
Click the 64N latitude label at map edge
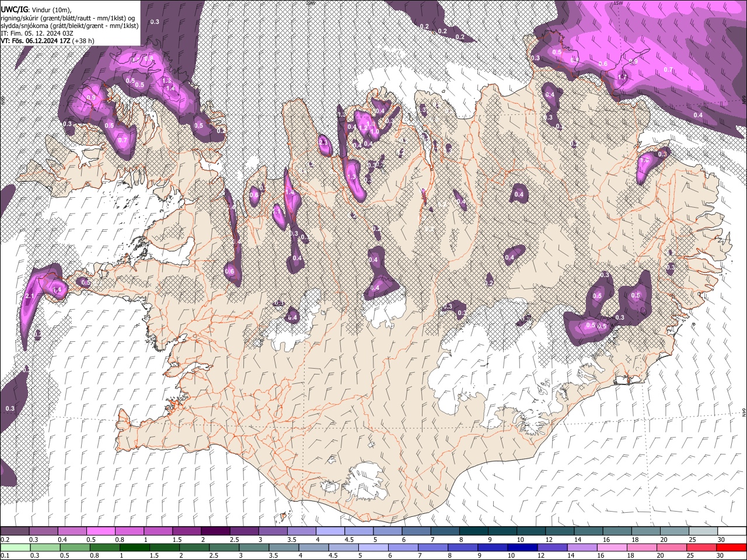point(744,412)
